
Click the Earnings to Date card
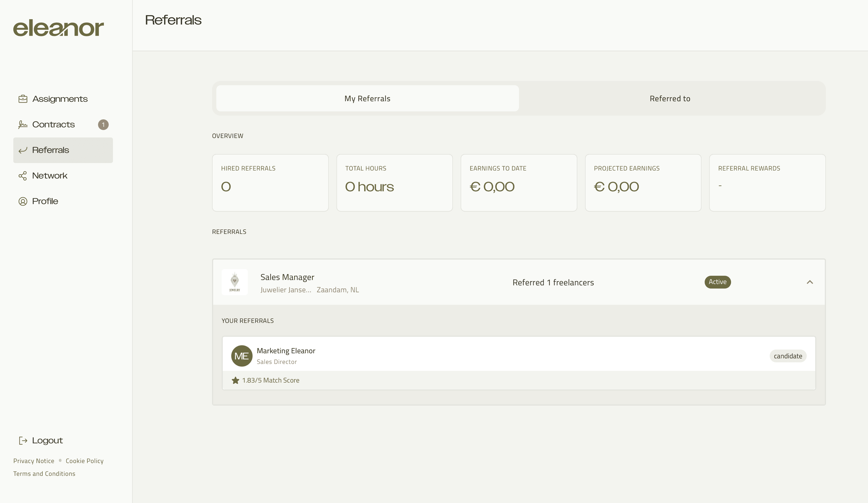point(519,182)
